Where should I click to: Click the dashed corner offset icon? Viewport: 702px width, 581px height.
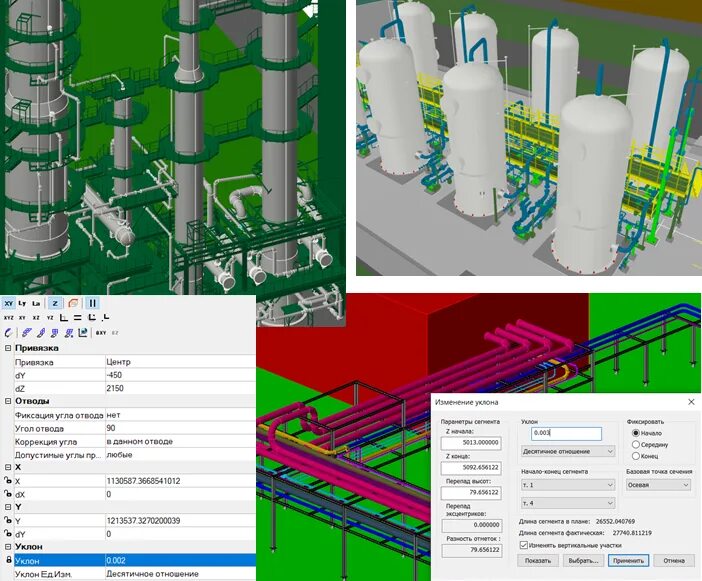pos(92,317)
